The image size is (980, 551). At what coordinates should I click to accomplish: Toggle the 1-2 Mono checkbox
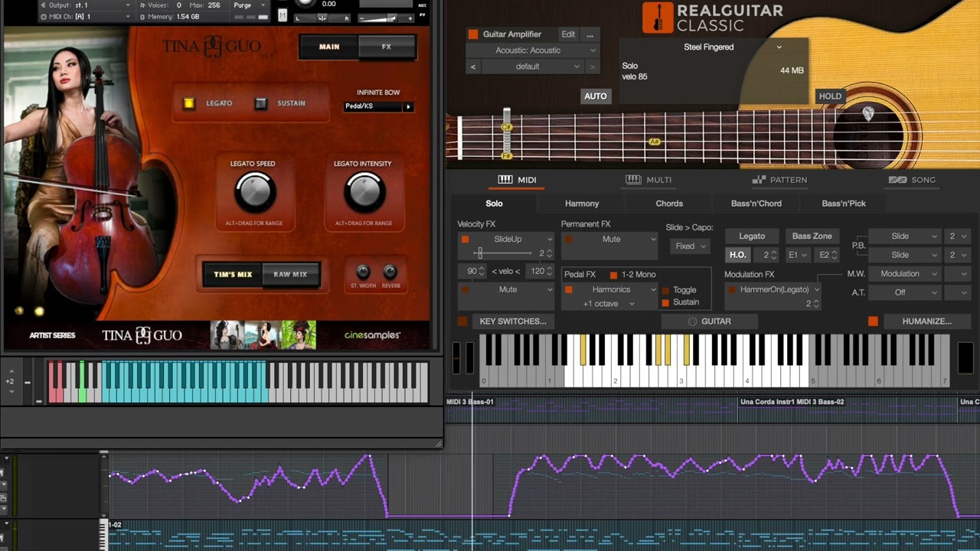(x=613, y=275)
